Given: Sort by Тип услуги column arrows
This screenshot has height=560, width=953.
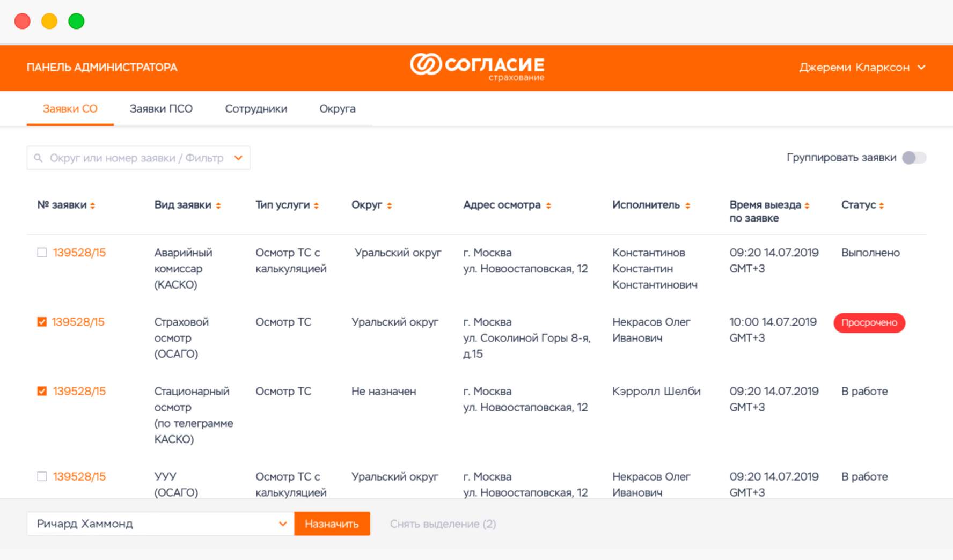Looking at the screenshot, I should click(316, 205).
